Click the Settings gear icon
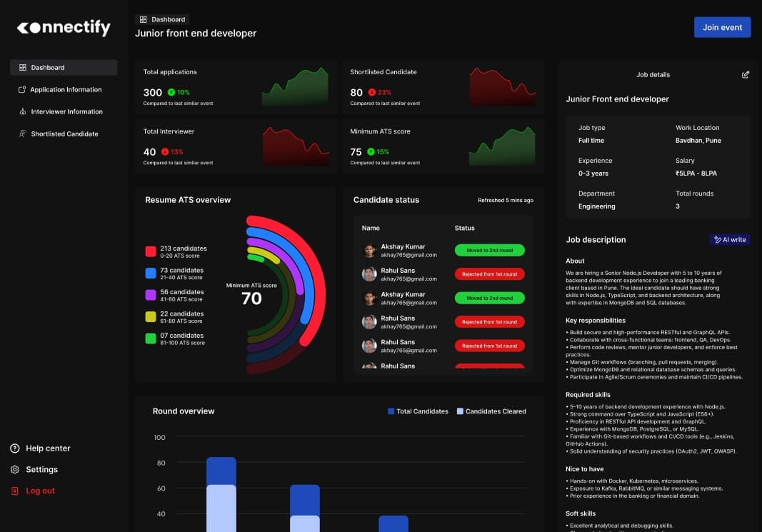 coord(14,469)
